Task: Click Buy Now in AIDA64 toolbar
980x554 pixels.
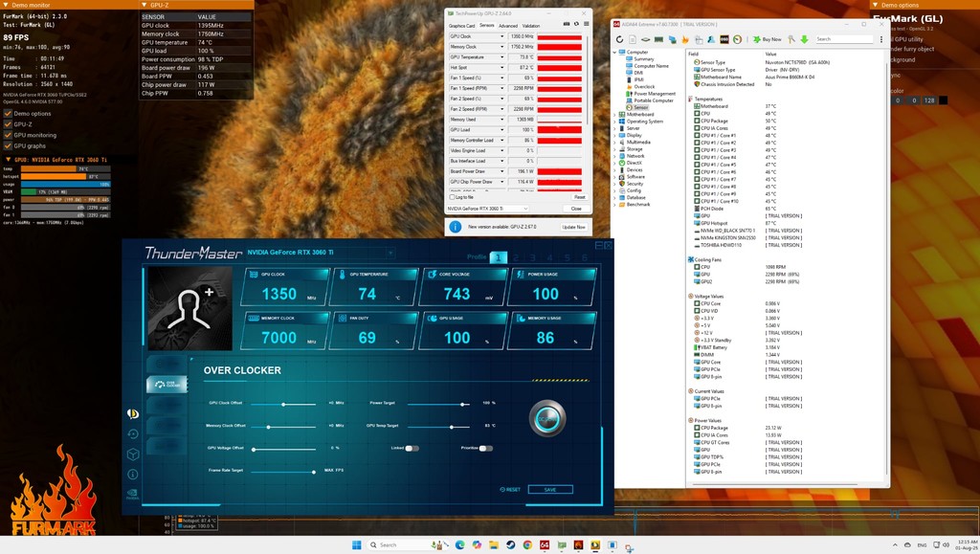Action: point(768,39)
